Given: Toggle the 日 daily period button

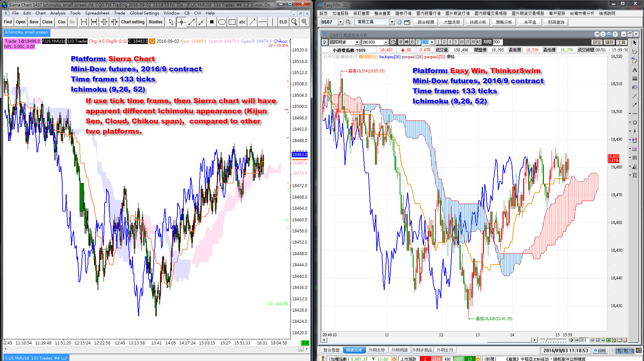Looking at the screenshot, I should coord(401,42).
